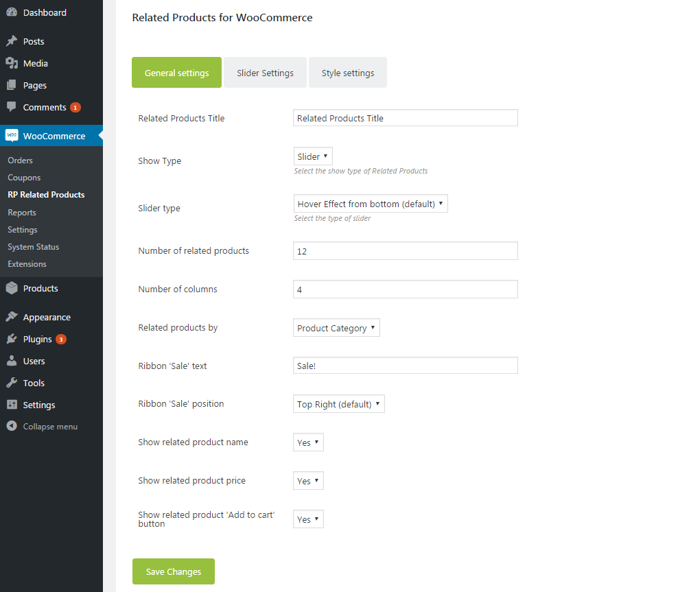Click the 'Related Products for WooCommerce' heading

[222, 17]
